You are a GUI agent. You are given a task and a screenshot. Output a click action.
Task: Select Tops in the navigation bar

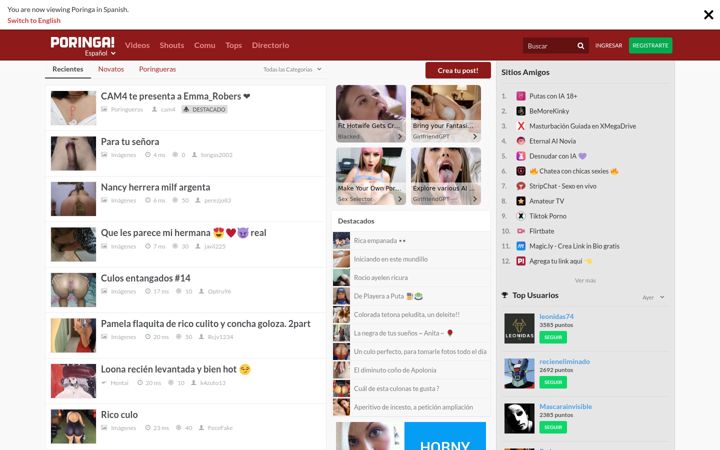click(x=233, y=45)
